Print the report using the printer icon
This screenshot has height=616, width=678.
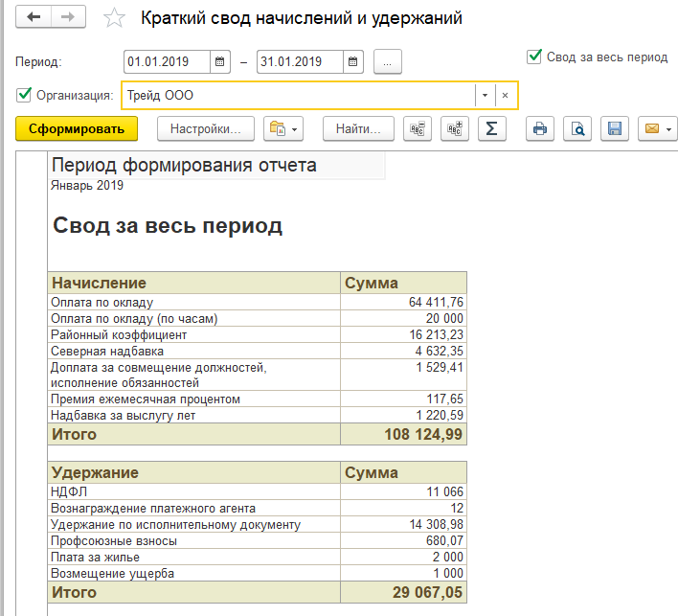[540, 128]
